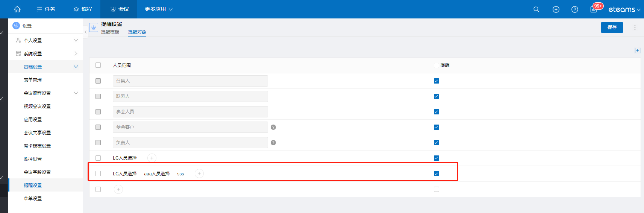Open the three-dot more options menu
Image resolution: width=644 pixels, height=213 pixels.
[x=635, y=27]
